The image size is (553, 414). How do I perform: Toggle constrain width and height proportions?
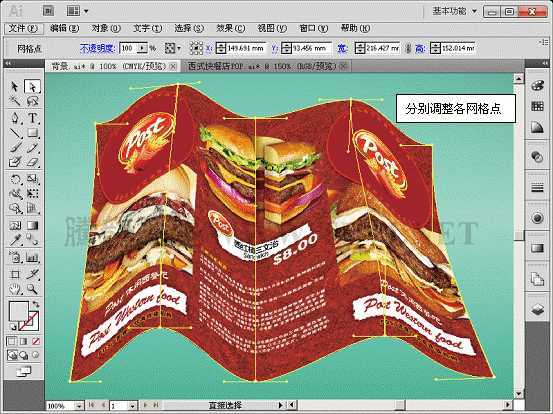(x=408, y=48)
